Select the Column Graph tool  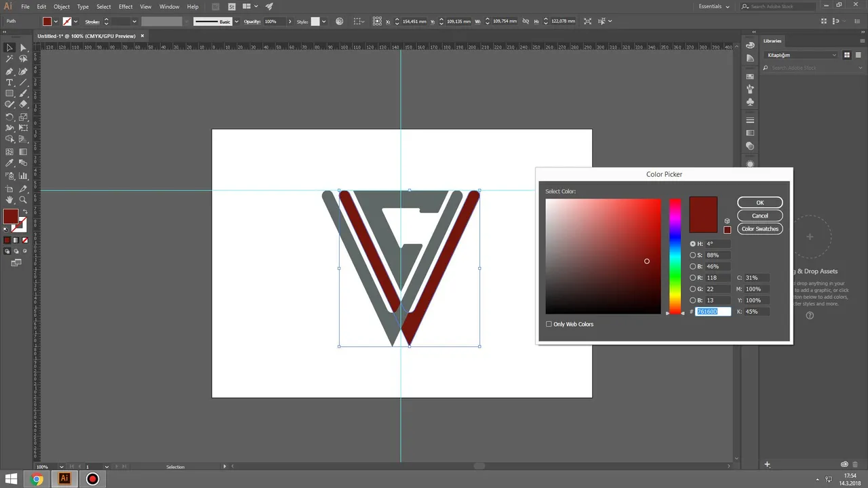(x=23, y=176)
